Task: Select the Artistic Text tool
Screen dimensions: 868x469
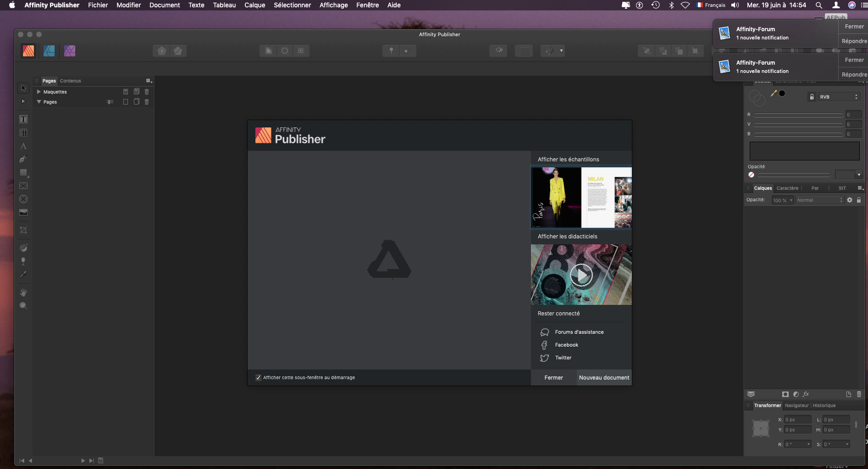Action: tap(23, 146)
